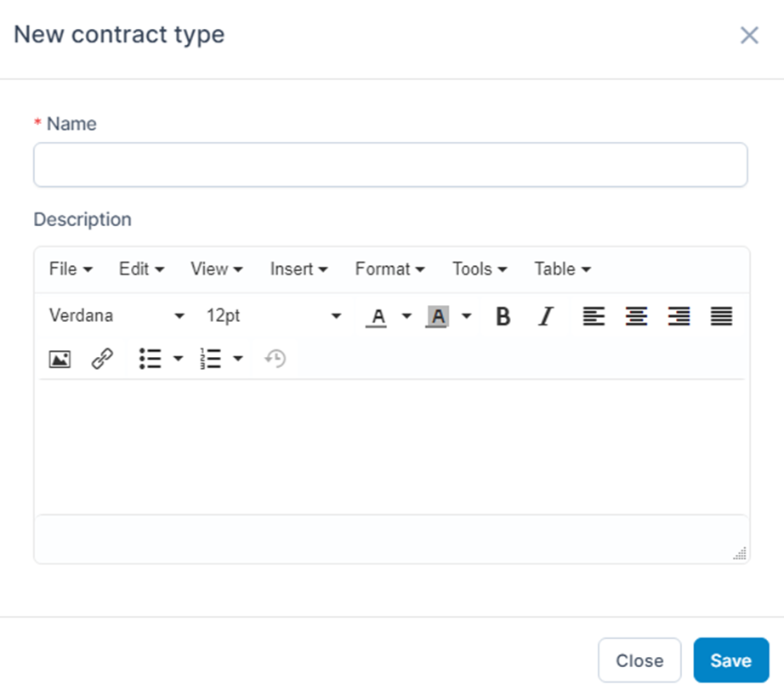Save the new contract type
The width and height of the screenshot is (784, 696).
coord(731,660)
